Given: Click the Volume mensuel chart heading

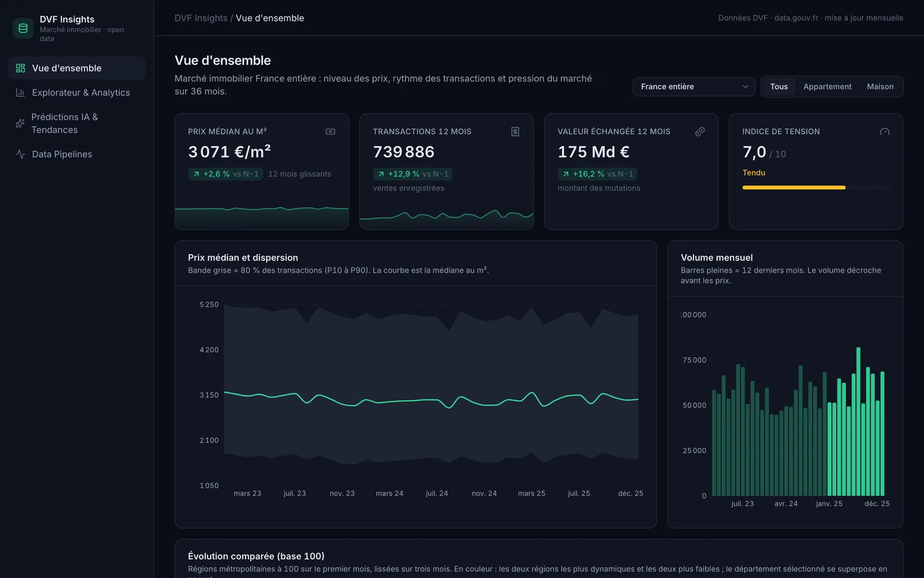Looking at the screenshot, I should pyautogui.click(x=717, y=258).
